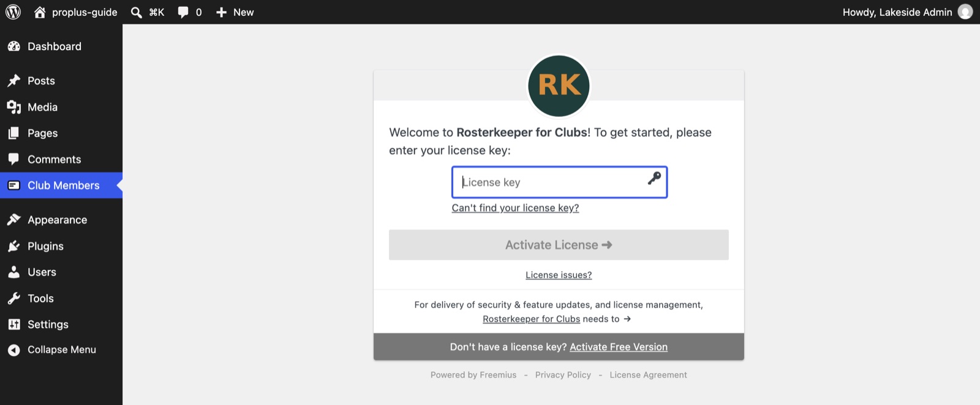Click the Tools wrench icon
980x405 pixels.
13,299
